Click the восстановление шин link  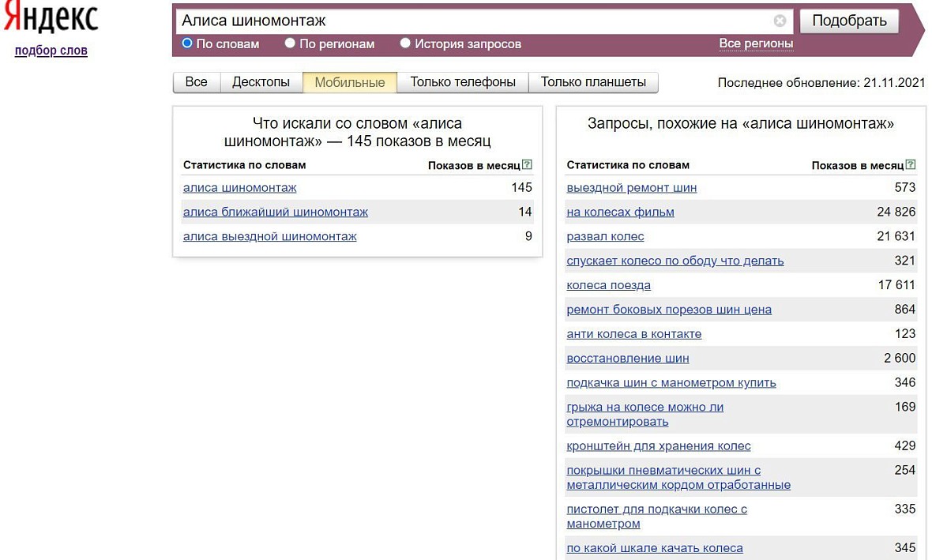628,358
